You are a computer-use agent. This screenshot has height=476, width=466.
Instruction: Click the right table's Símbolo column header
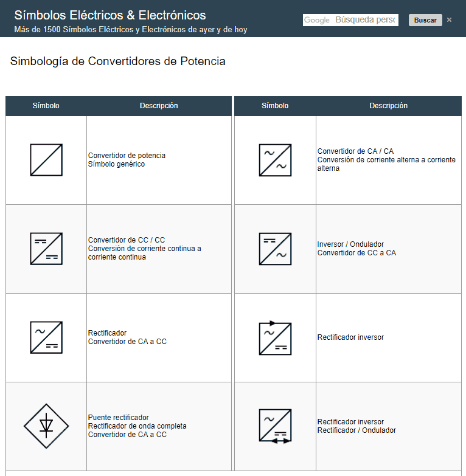coord(275,106)
